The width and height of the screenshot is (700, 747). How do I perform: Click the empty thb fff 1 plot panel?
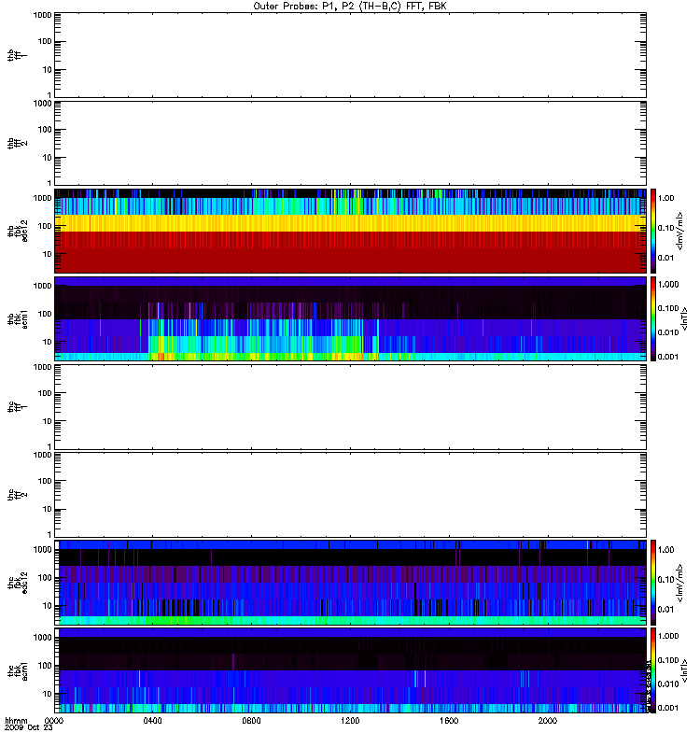(351, 55)
